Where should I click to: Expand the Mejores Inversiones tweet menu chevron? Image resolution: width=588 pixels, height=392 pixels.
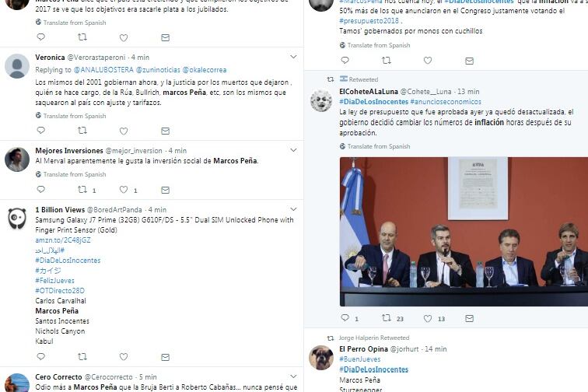coord(294,150)
